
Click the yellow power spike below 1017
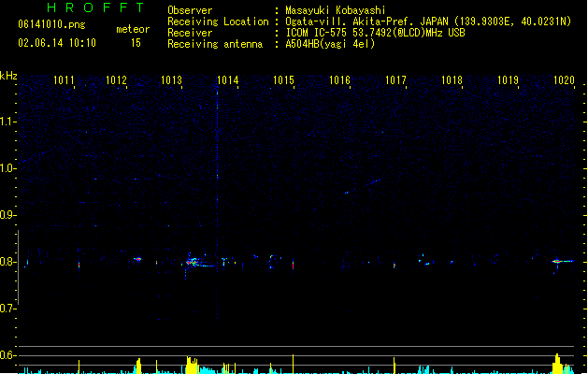(394, 366)
